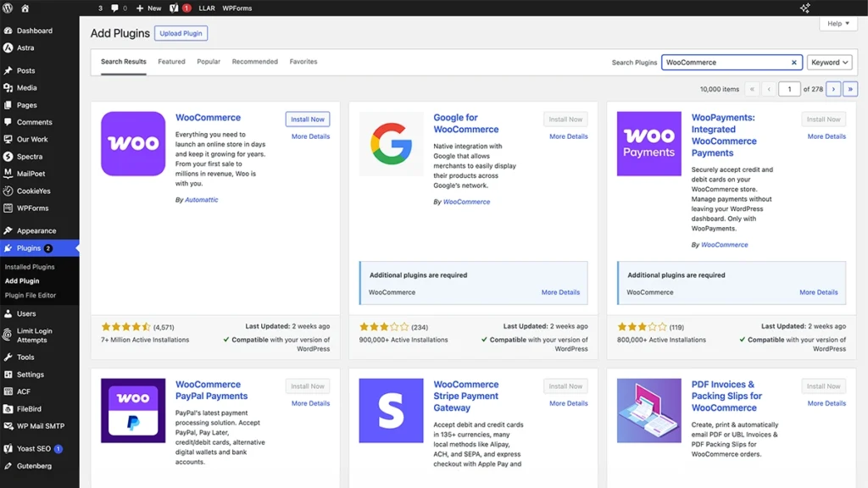Switch to Favorites tab
This screenshot has width=868, height=488.
pos(303,61)
